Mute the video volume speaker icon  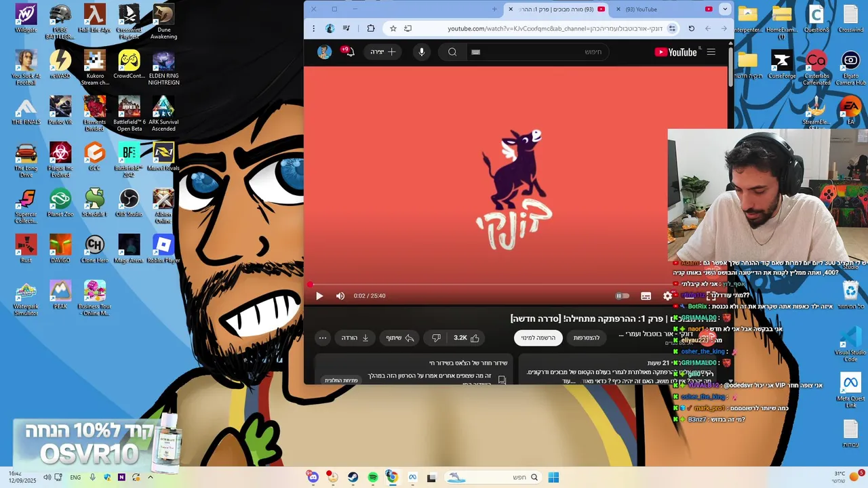340,296
